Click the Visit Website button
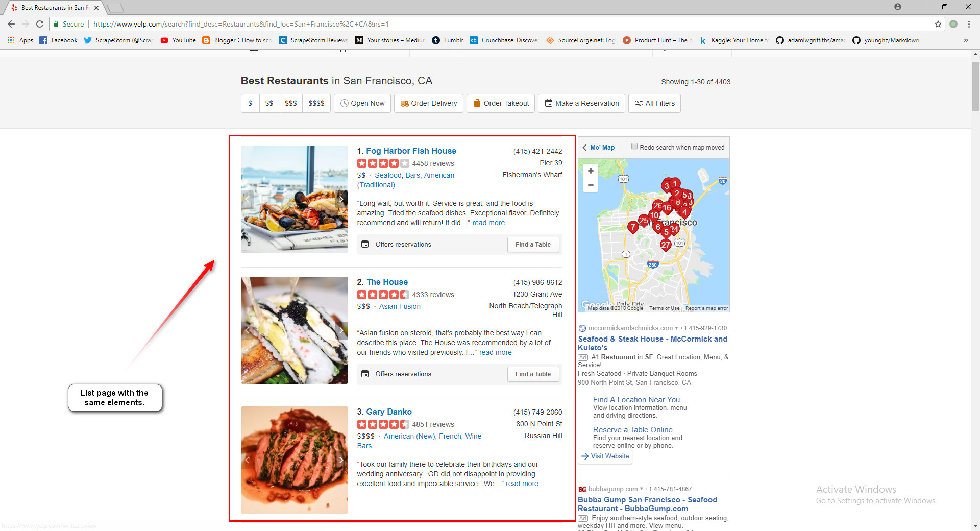 tap(605, 456)
